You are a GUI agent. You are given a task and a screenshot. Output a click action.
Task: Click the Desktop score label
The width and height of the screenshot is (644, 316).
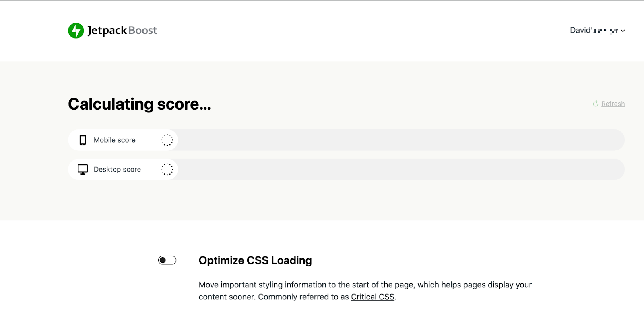click(117, 169)
